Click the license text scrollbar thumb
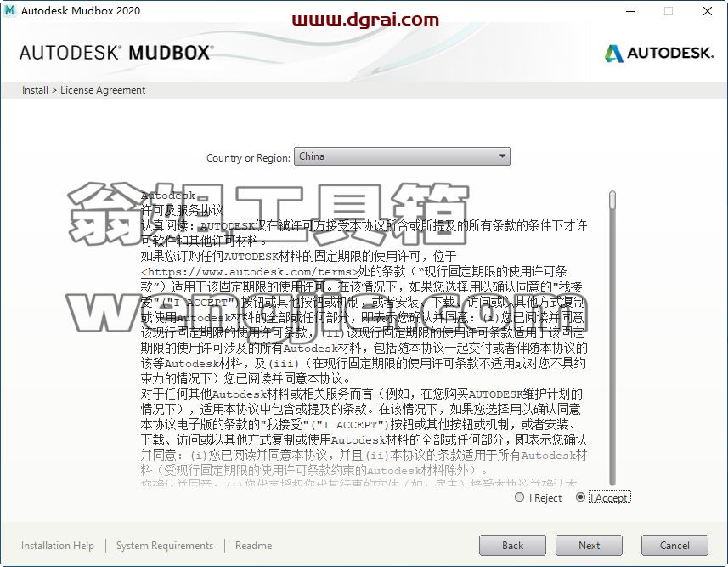Viewport: 728px width, 567px height. click(612, 200)
